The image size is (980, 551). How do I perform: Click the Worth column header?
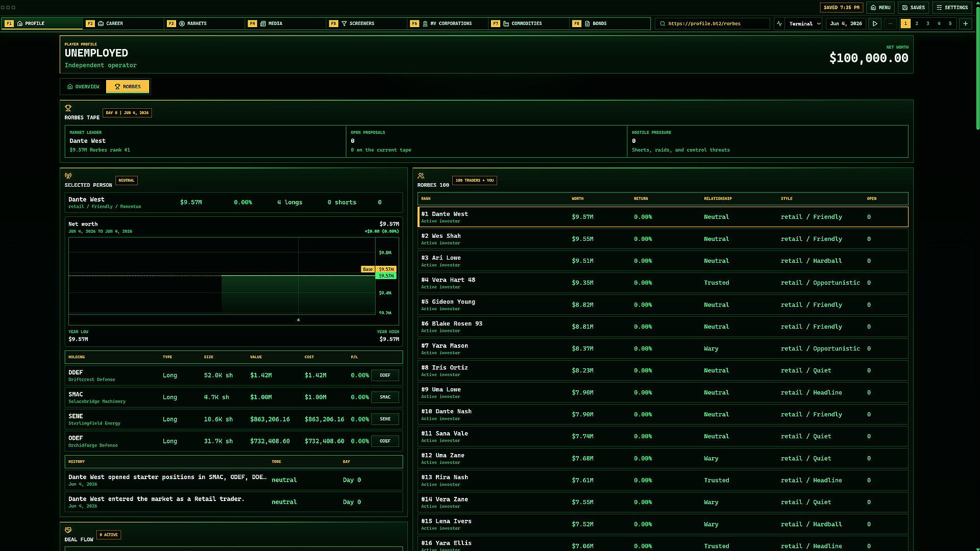pos(577,199)
